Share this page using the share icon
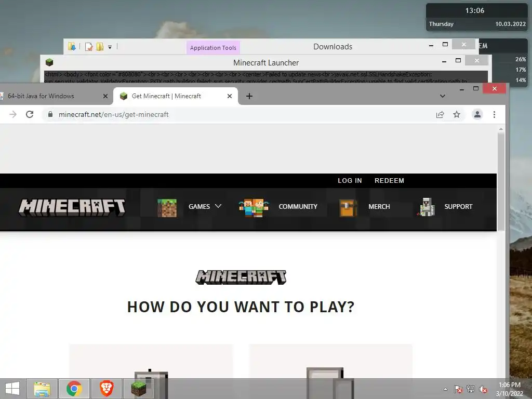The image size is (532, 399). (440, 114)
